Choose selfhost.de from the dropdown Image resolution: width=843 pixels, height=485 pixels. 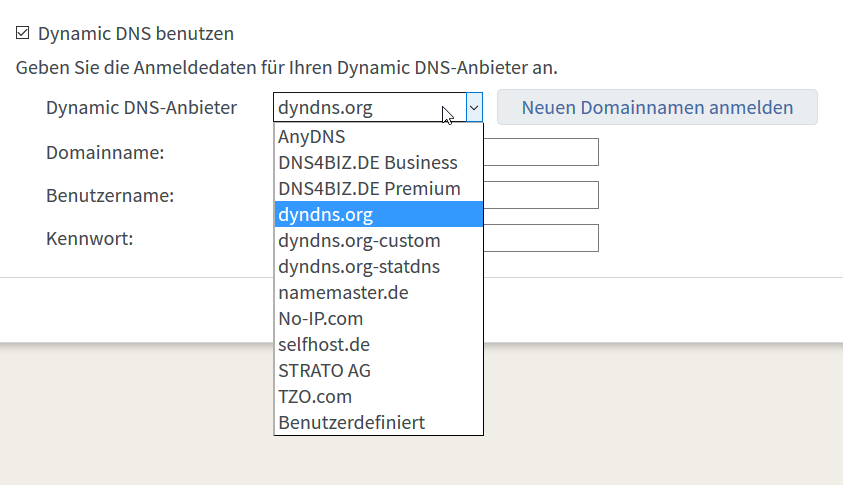click(378, 344)
